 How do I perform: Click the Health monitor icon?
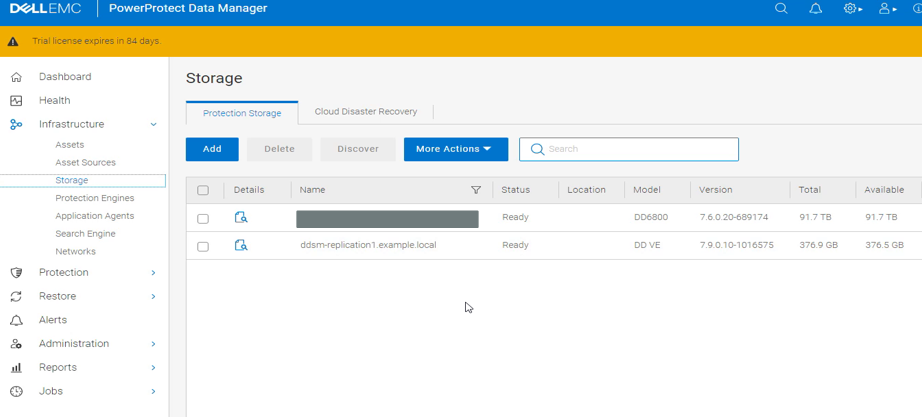click(x=16, y=101)
